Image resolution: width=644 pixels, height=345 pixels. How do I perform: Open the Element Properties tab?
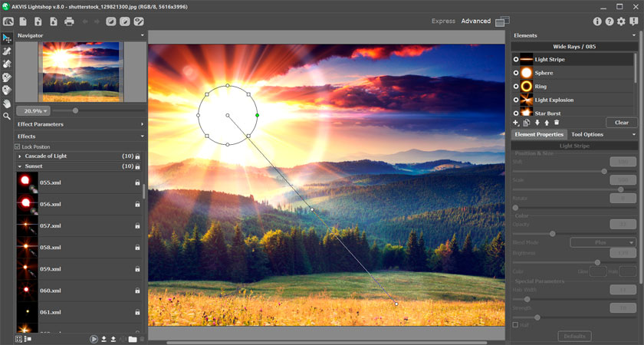pyautogui.click(x=539, y=134)
